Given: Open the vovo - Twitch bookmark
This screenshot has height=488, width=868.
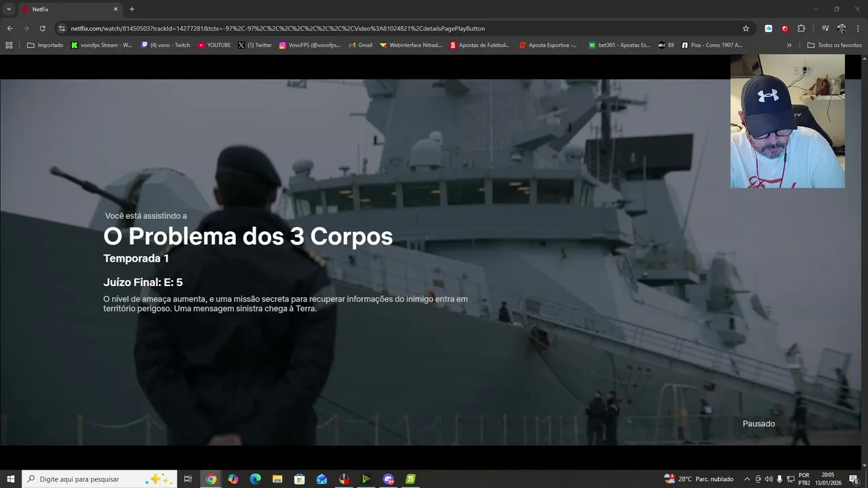Looking at the screenshot, I should [166, 45].
